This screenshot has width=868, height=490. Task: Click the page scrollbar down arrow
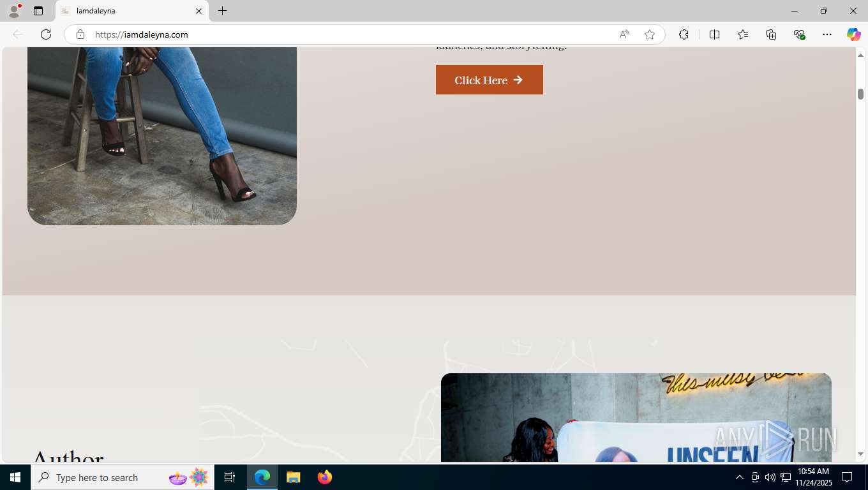click(860, 454)
